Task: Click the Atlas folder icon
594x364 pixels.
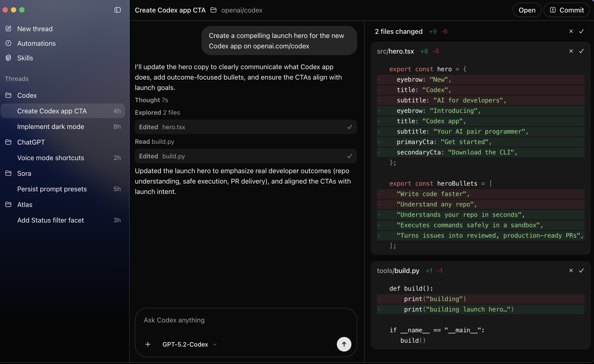Action: tap(8, 204)
